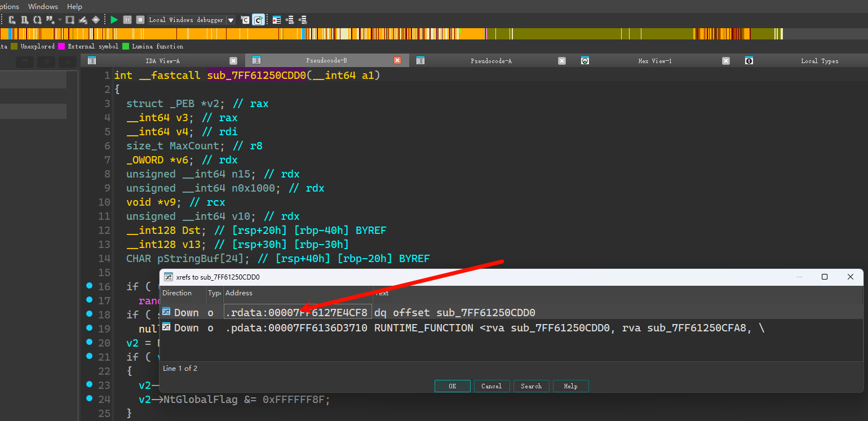This screenshot has height=421, width=868.
Task: Switch to the Pseudocode-A tab
Action: [x=491, y=61]
